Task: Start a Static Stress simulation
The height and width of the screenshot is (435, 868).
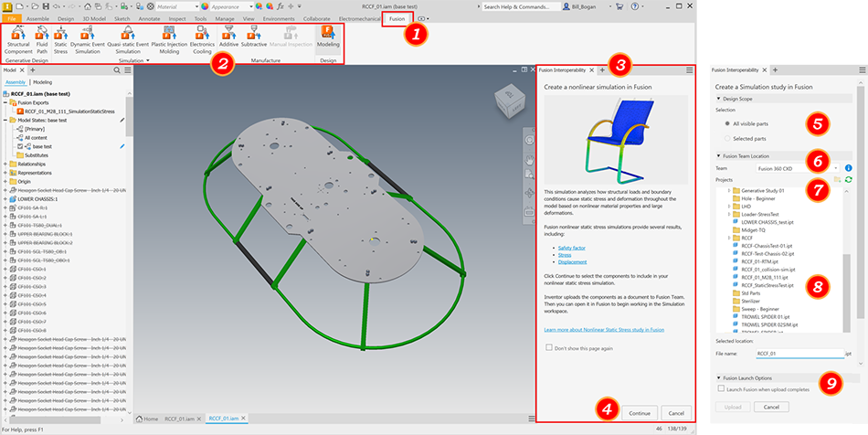Action: coord(60,39)
